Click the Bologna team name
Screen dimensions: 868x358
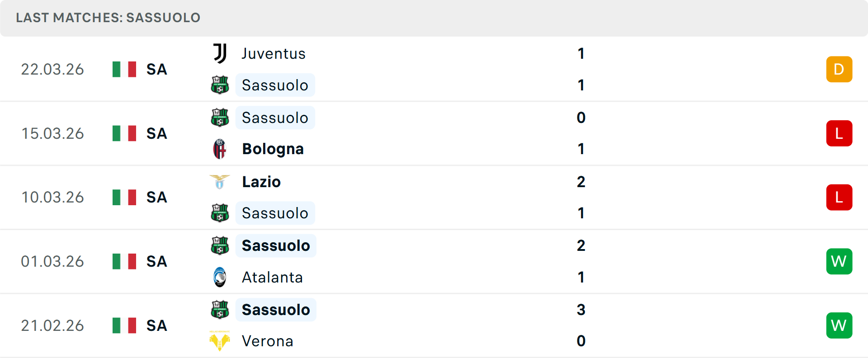pyautogui.click(x=273, y=149)
